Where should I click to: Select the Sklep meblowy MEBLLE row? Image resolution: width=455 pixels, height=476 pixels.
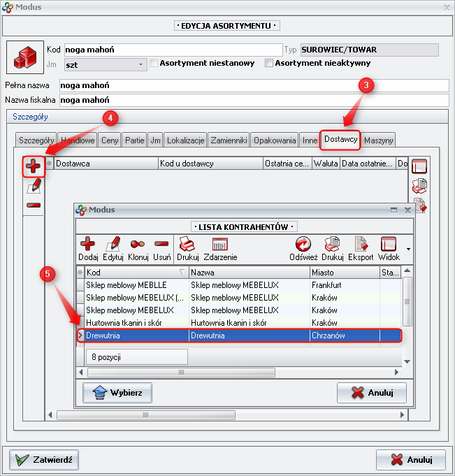tap(239, 285)
